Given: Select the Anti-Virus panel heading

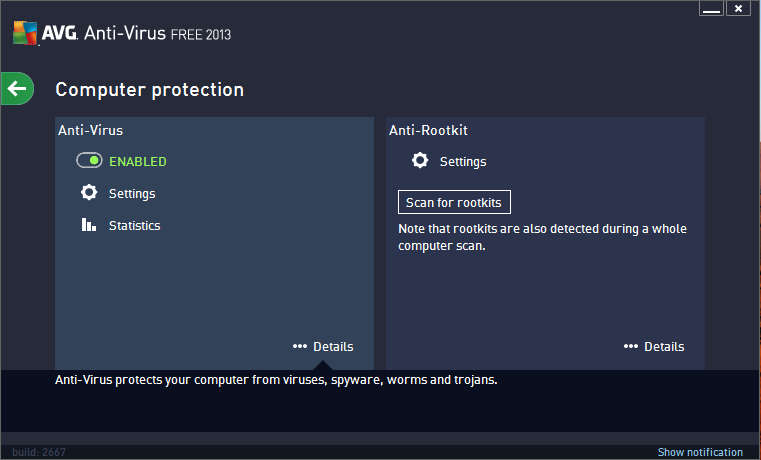Looking at the screenshot, I should point(91,130).
